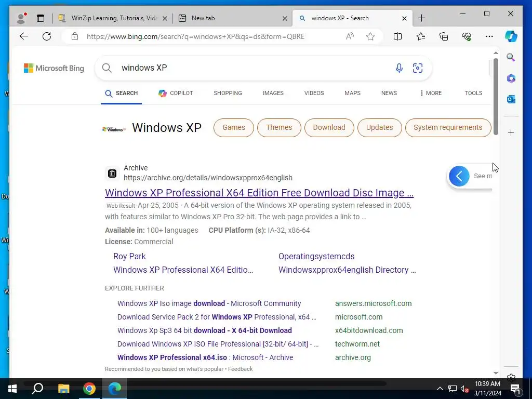532x399 pixels.
Task: Select the System requirements chip
Action: pyautogui.click(x=448, y=128)
